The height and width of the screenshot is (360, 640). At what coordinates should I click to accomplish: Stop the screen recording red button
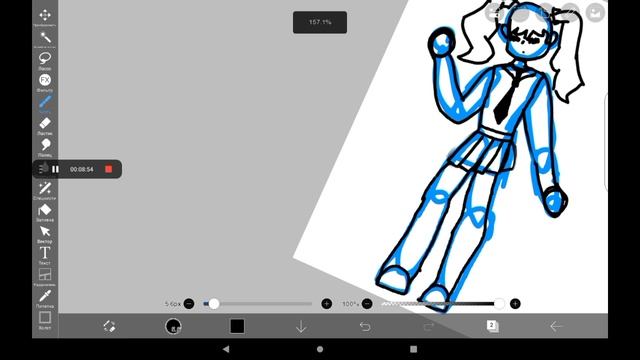pyautogui.click(x=109, y=169)
